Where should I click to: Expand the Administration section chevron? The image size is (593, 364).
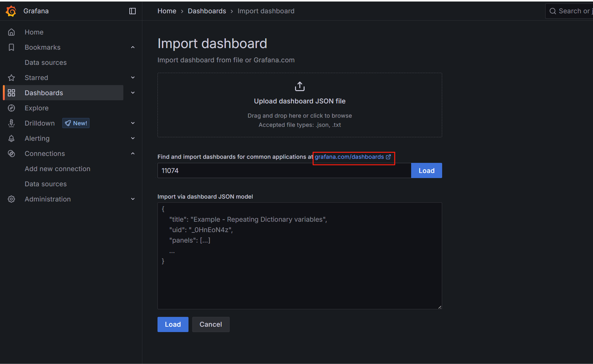pyautogui.click(x=133, y=199)
